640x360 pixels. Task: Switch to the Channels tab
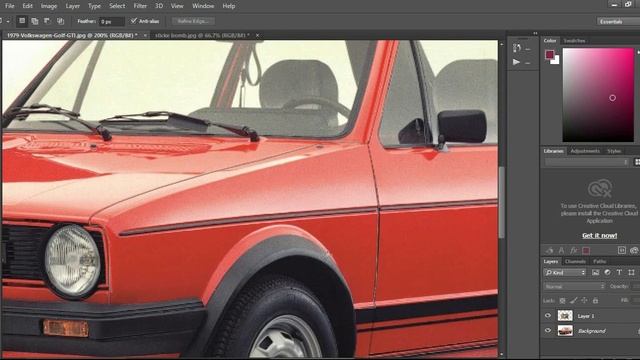coord(576,261)
